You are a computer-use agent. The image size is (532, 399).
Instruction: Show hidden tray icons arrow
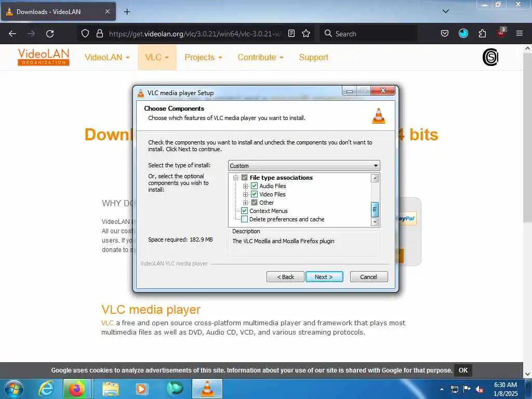442,389
